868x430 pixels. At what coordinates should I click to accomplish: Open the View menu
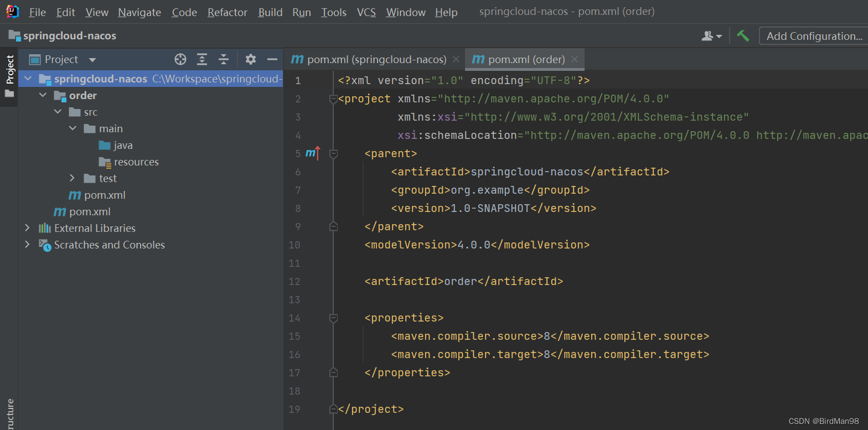[x=97, y=12]
